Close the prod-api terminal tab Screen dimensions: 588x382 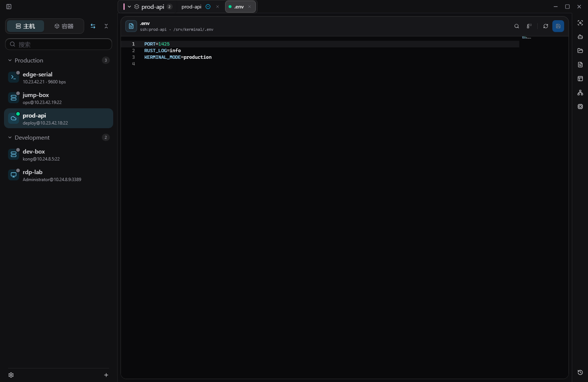(218, 7)
